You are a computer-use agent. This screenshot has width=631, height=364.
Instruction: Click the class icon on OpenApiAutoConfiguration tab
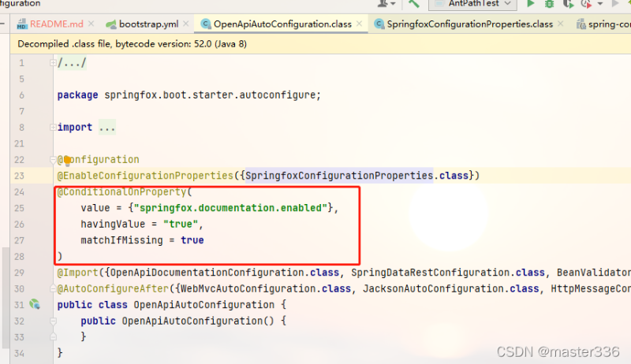tap(206, 24)
